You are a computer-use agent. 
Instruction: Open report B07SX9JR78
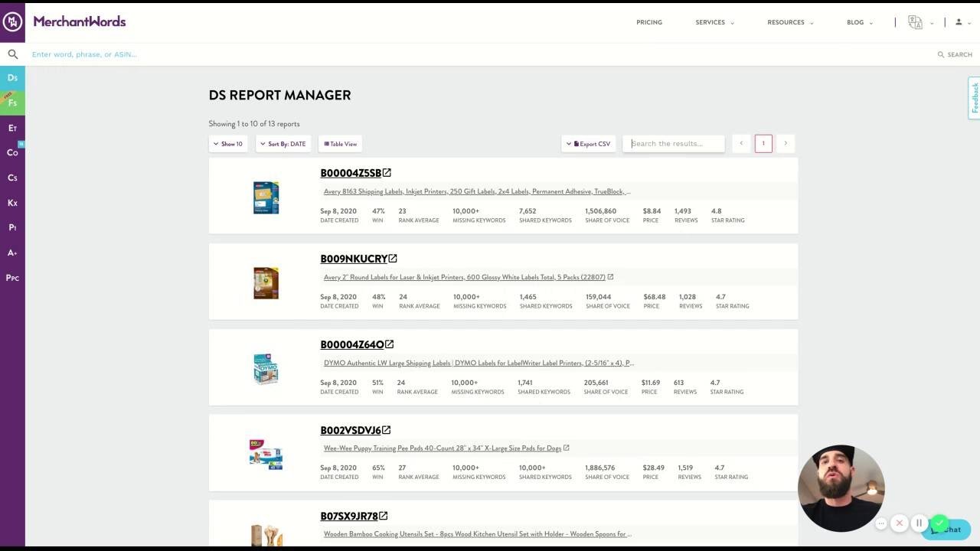pos(349,516)
